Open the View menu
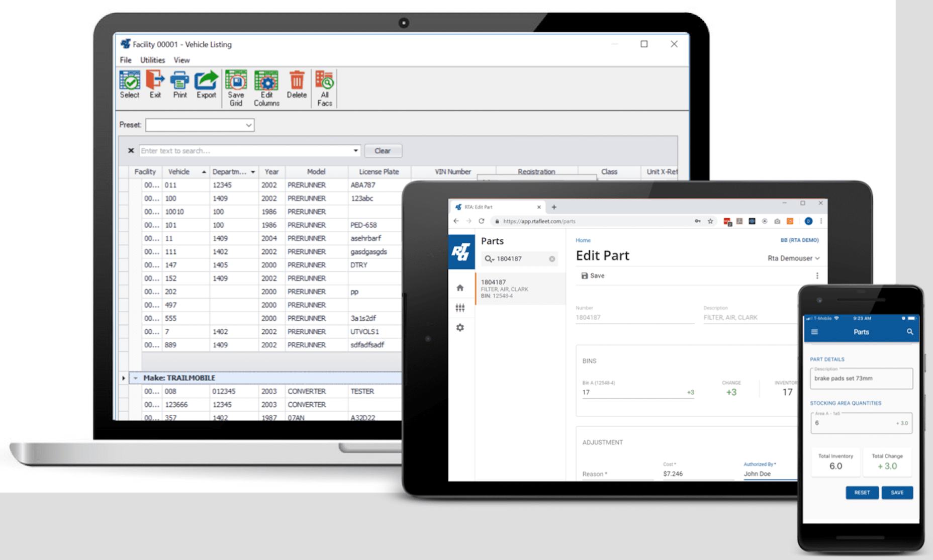This screenshot has width=933, height=560. tap(181, 60)
